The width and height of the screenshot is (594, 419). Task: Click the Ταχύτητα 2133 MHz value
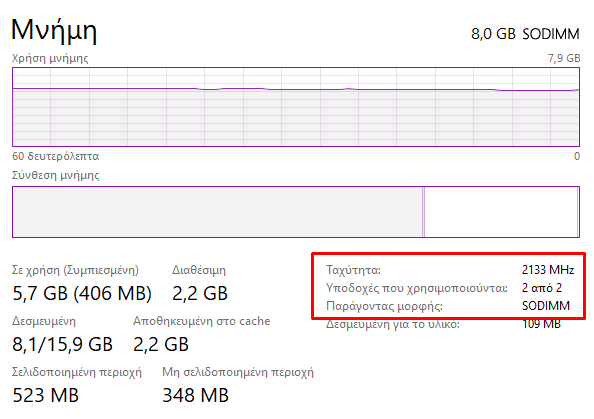(x=548, y=270)
